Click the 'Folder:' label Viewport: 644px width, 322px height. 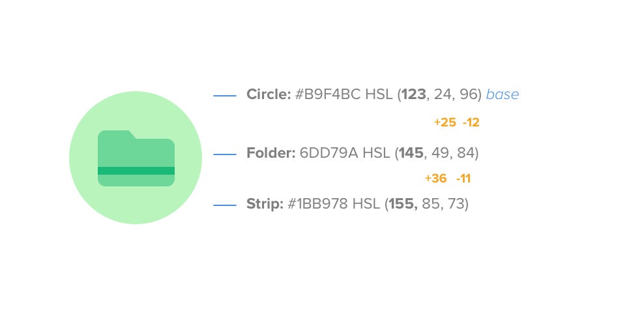click(271, 153)
